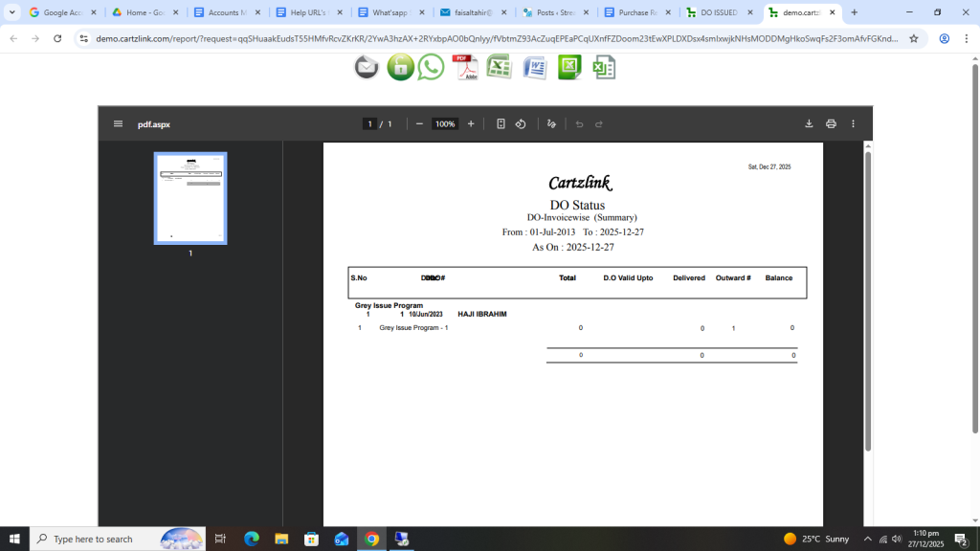Viewport: 980px width, 551px height.
Task: Toggle fit to page view
Action: tap(501, 124)
